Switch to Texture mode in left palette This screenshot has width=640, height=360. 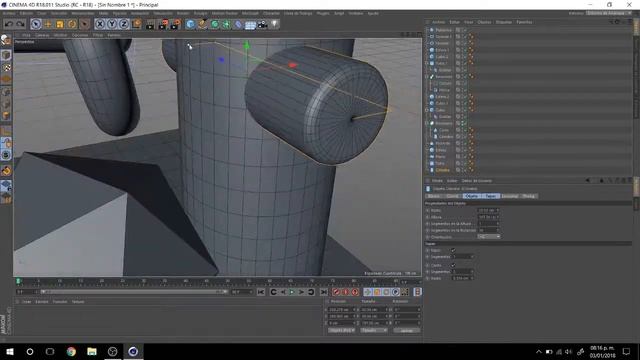coord(6,67)
